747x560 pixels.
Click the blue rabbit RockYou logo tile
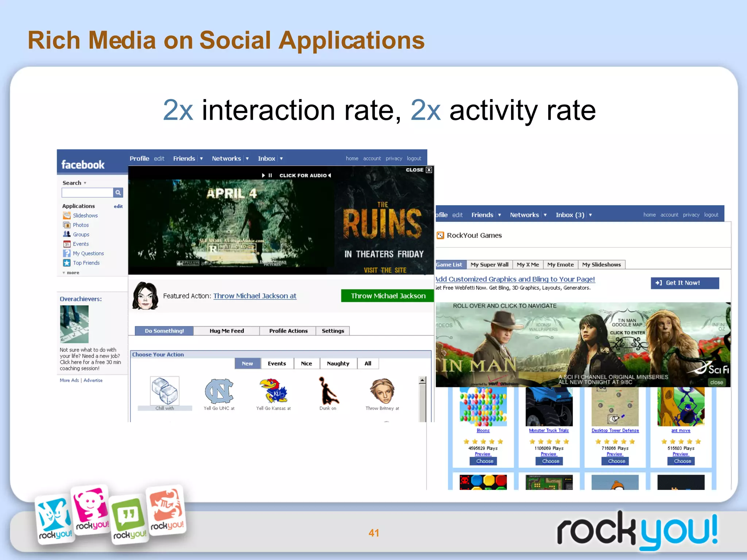[55, 519]
